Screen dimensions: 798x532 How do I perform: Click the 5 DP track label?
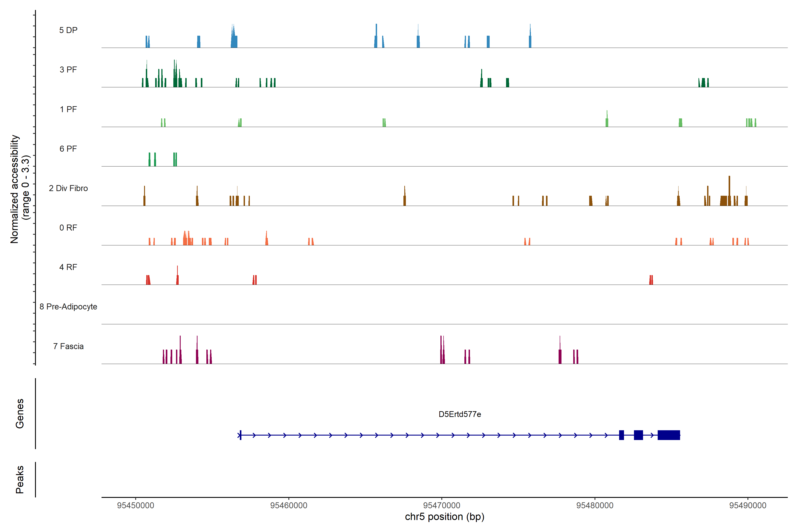[68, 30]
